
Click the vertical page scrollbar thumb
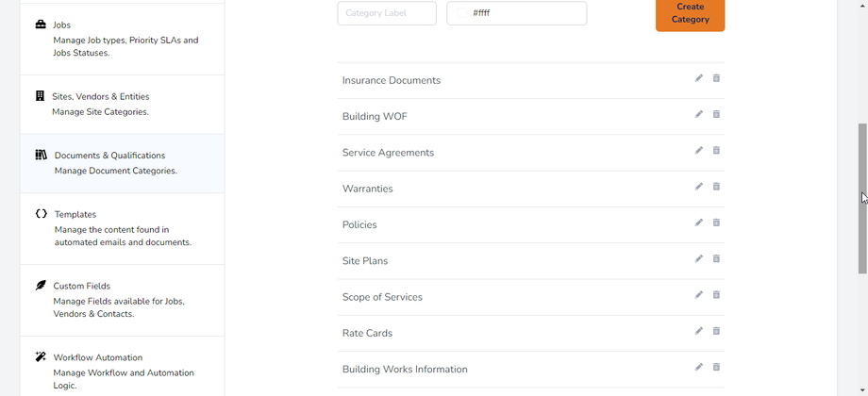pos(862,198)
